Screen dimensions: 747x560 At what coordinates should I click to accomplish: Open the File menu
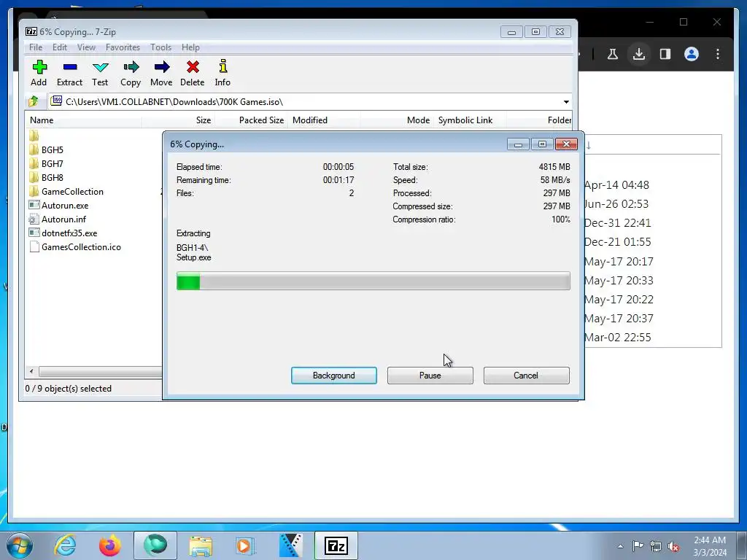(36, 47)
